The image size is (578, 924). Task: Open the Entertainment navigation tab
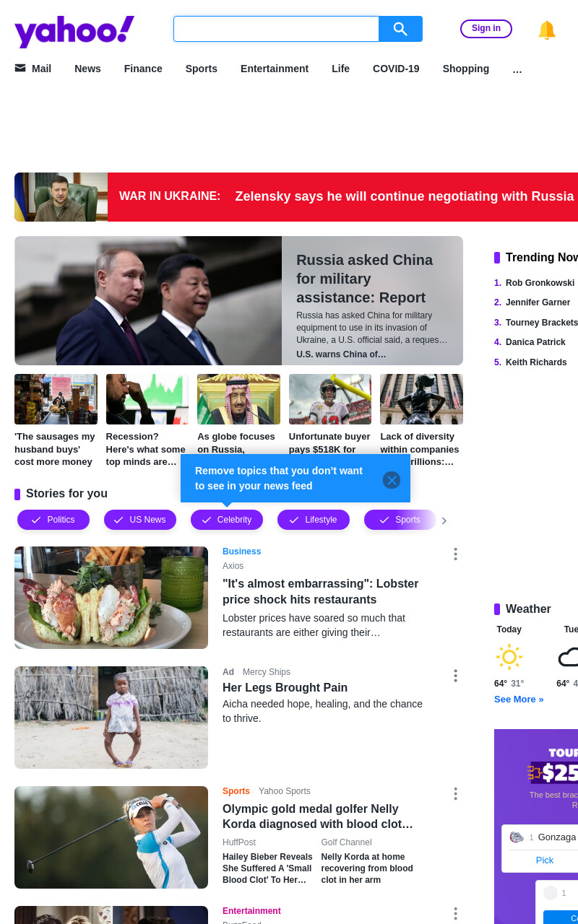pyautogui.click(x=275, y=69)
